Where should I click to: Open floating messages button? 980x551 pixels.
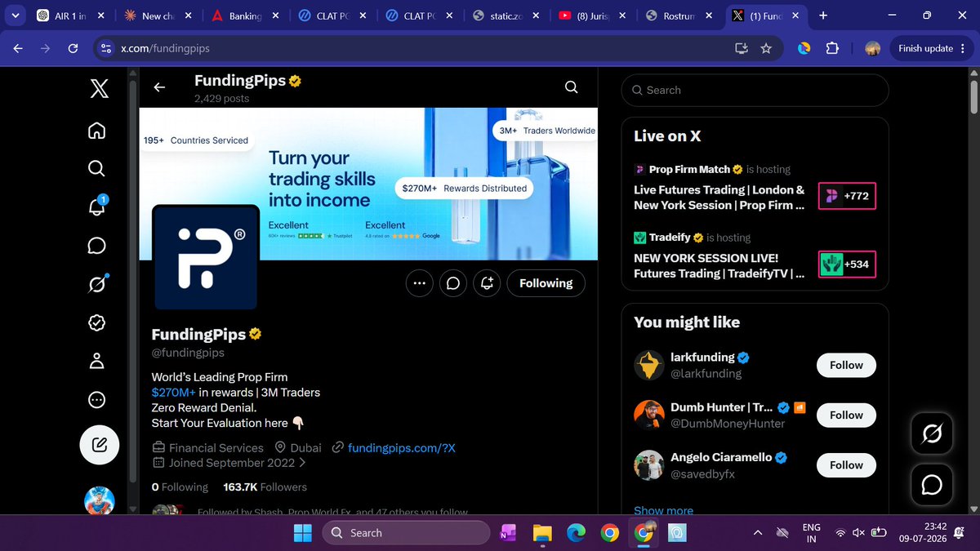click(x=932, y=484)
